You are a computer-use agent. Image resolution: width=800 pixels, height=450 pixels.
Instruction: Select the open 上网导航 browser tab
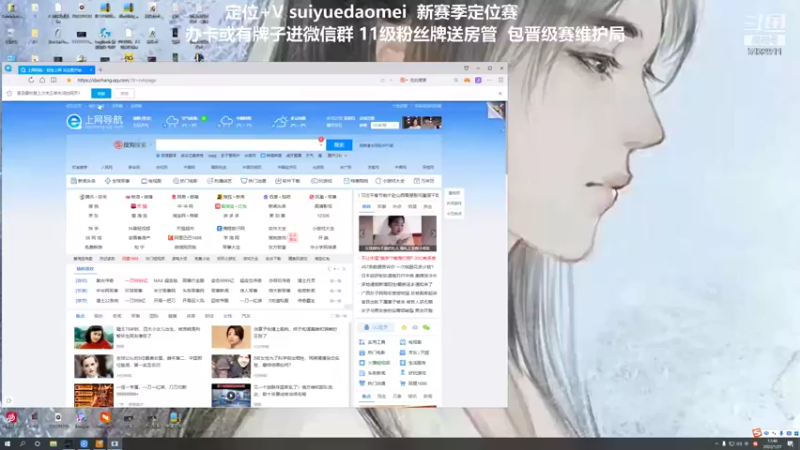pos(56,69)
